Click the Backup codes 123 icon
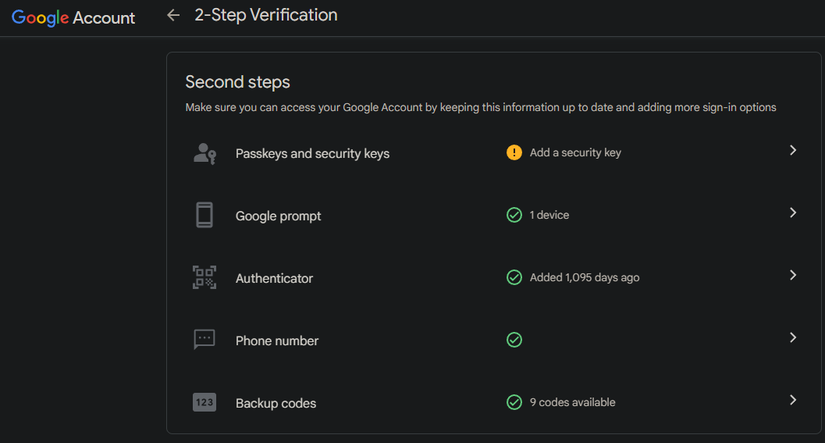Viewport: 825px width, 443px height. (205, 402)
